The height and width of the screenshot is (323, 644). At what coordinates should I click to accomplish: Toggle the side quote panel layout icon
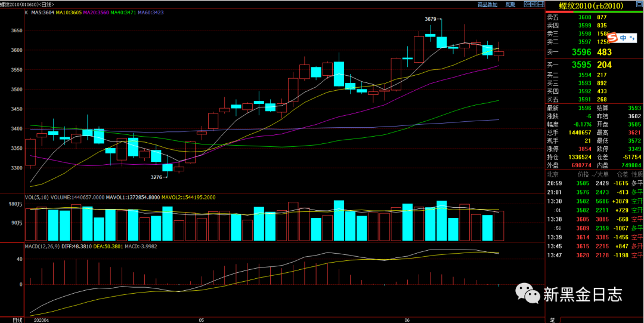tap(541, 4)
